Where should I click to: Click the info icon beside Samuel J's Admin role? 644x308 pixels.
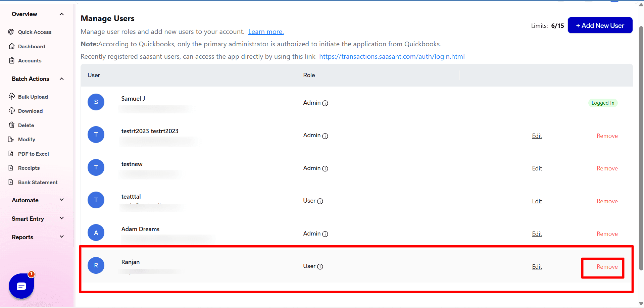point(325,103)
